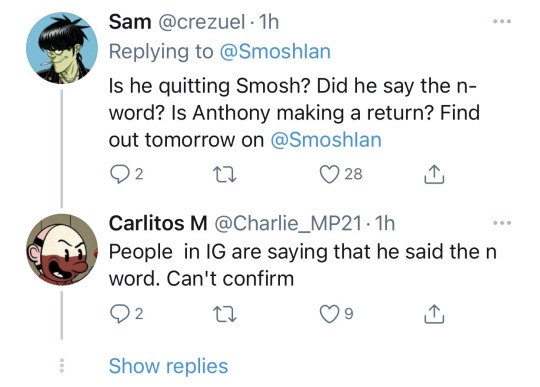Viewport: 540px width, 387px height.
Task: Open the @Charlie_MP21 handle
Action: click(288, 224)
